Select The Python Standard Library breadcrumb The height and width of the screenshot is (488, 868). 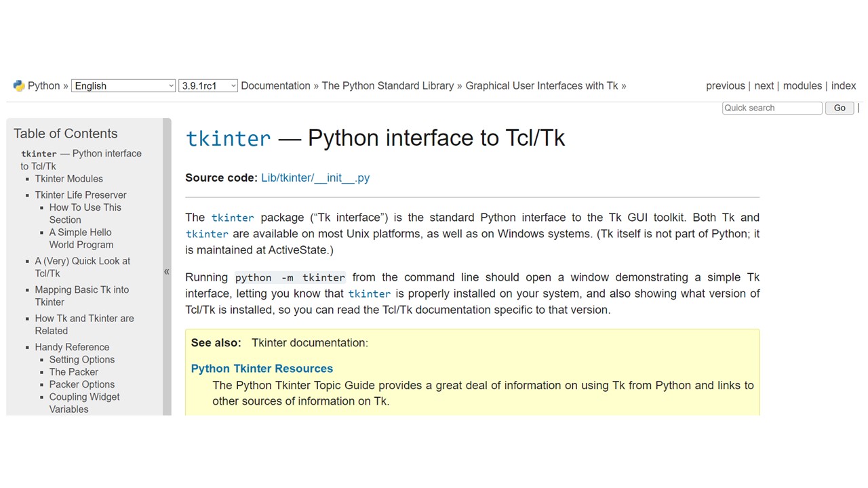click(387, 85)
